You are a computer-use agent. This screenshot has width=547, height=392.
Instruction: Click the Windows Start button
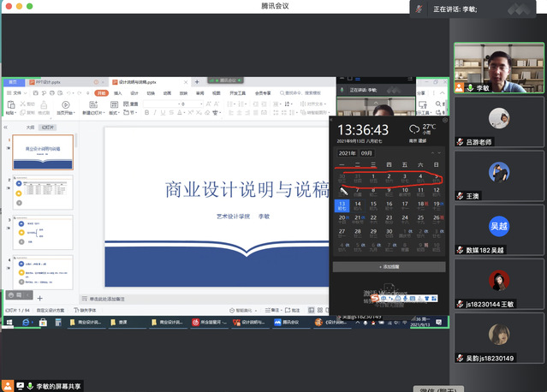click(7, 323)
